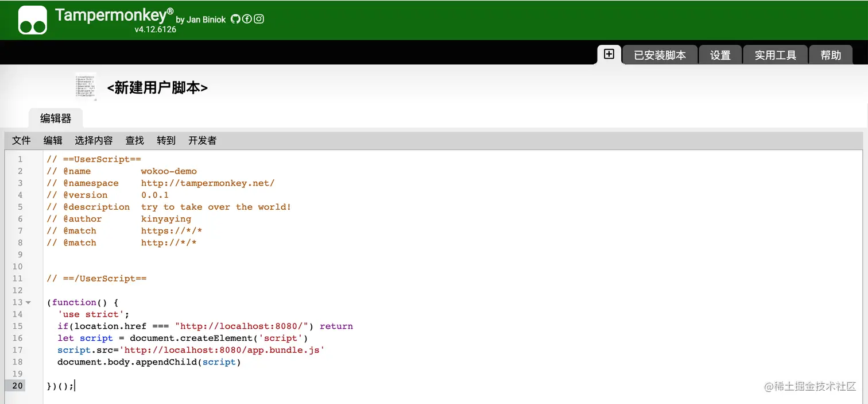The image size is (868, 404).
Task: Go to the 帮助 tab
Action: click(x=830, y=55)
